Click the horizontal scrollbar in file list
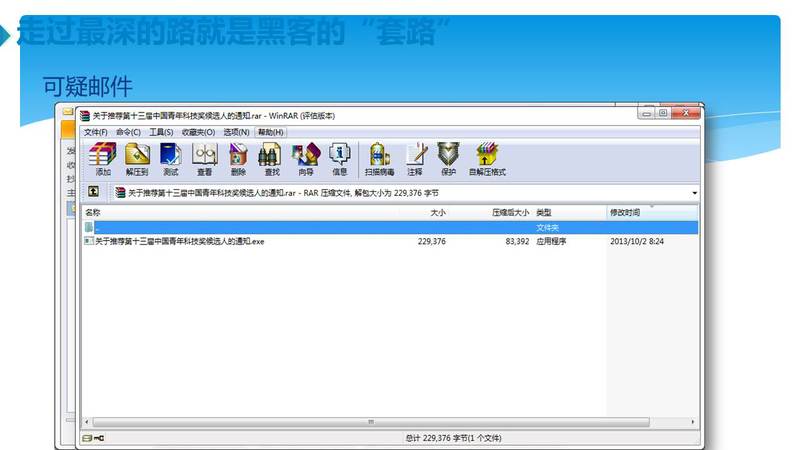The height and width of the screenshot is (450, 800). (370, 422)
